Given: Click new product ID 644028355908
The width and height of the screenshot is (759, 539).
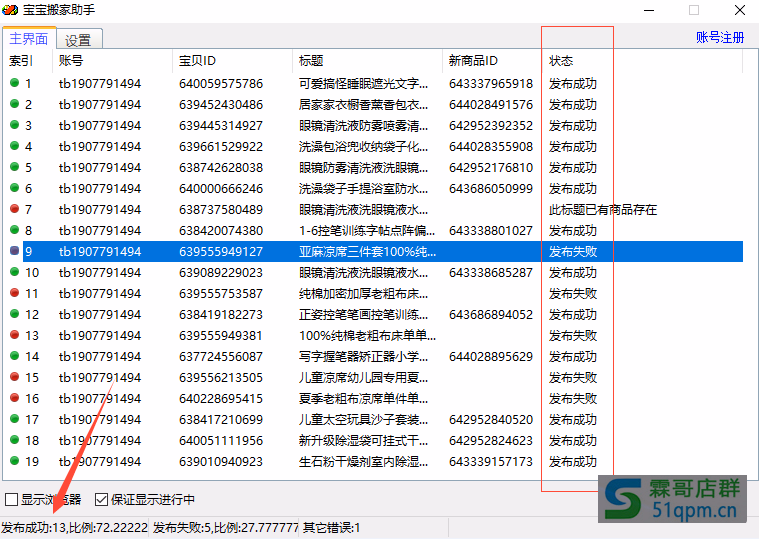Looking at the screenshot, I should click(x=491, y=147).
